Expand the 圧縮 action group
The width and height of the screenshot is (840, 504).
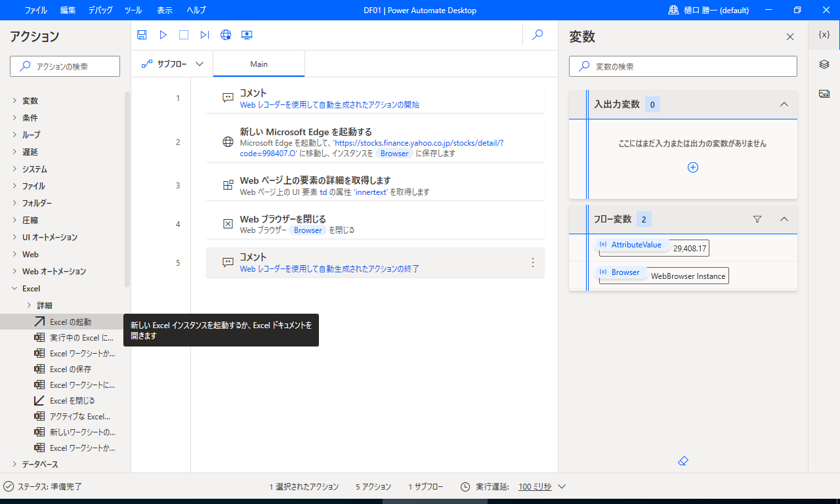(x=14, y=220)
